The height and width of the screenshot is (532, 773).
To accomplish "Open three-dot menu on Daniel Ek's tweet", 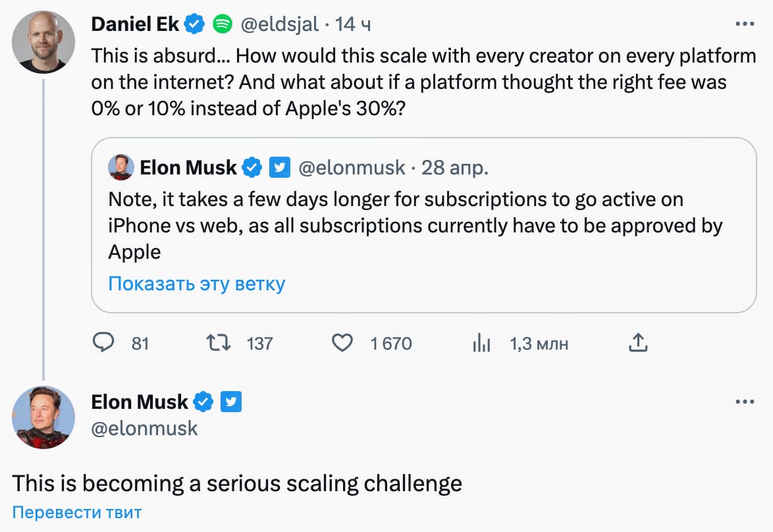I will [x=744, y=24].
